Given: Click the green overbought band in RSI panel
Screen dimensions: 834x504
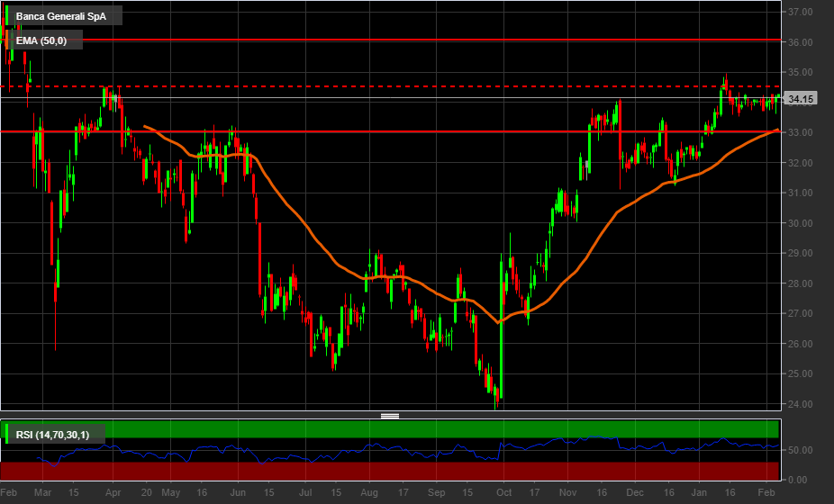Looking at the screenshot, I should coord(390,429).
